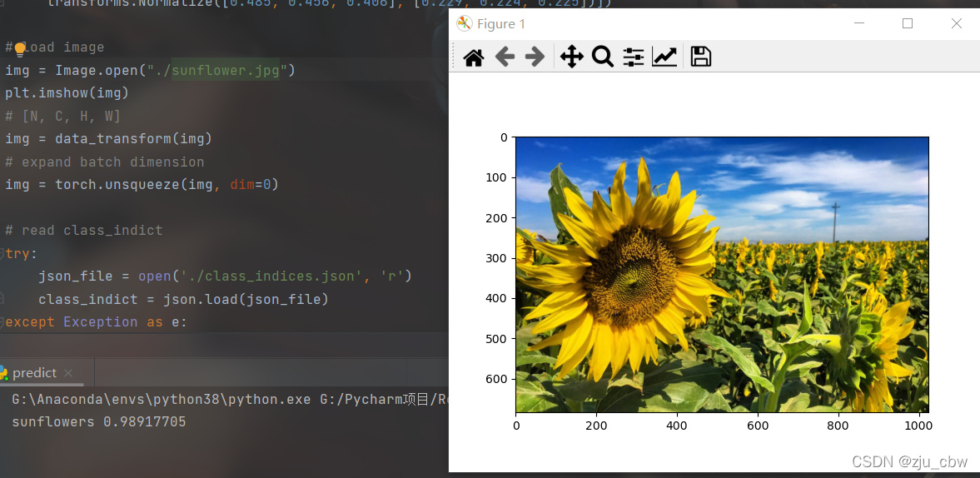The height and width of the screenshot is (478, 980).
Task: Activate the Zoom to rectangle magnifier
Action: tap(603, 57)
